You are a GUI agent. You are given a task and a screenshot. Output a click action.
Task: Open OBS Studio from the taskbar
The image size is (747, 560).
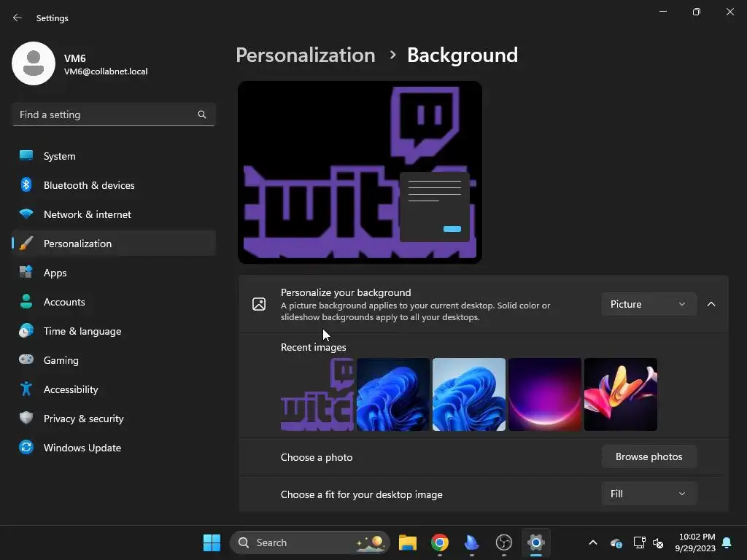pos(503,542)
